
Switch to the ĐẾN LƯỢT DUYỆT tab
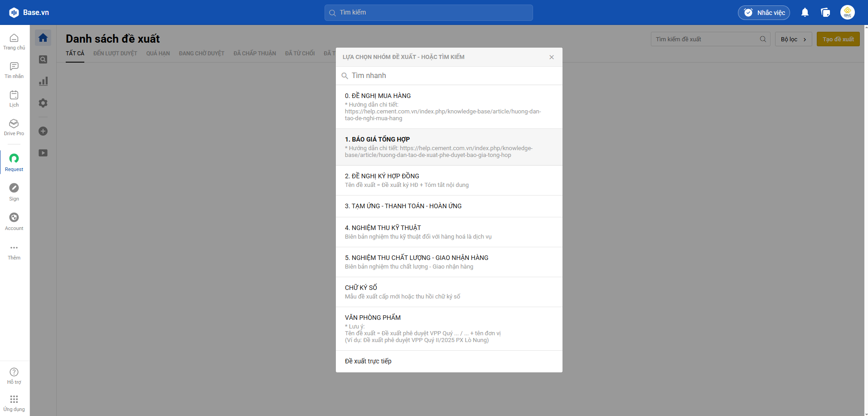click(x=115, y=54)
